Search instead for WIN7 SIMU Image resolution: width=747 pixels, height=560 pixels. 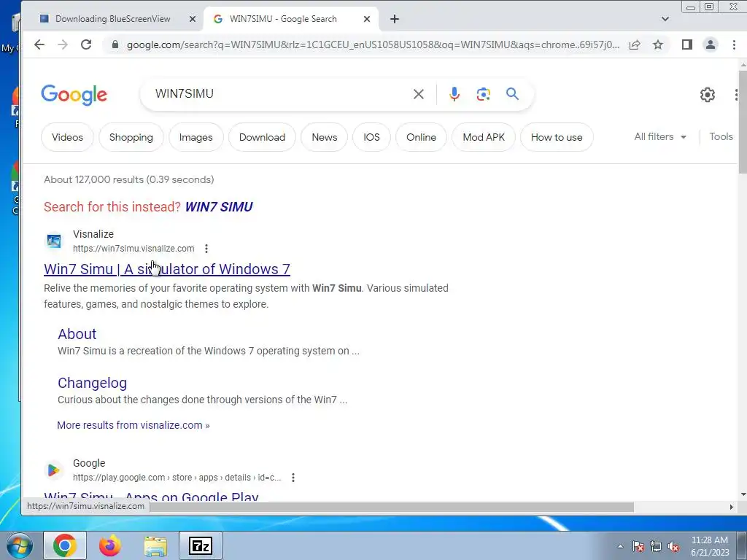point(219,206)
